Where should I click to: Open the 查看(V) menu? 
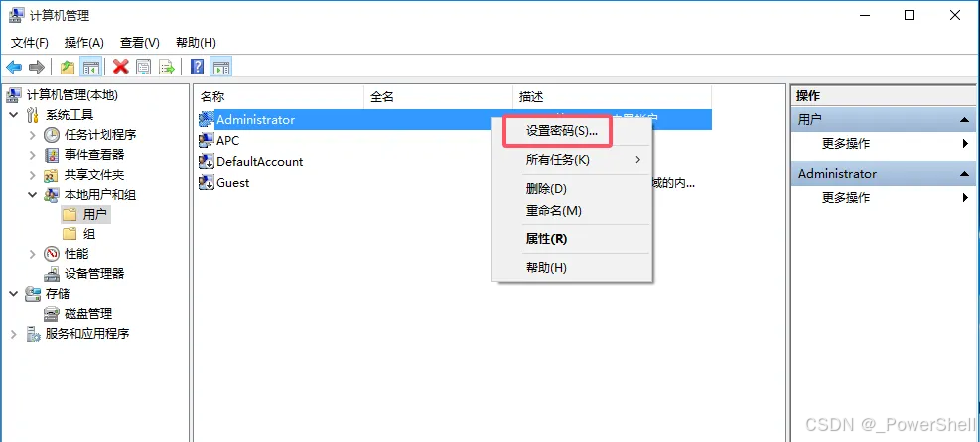(x=140, y=43)
